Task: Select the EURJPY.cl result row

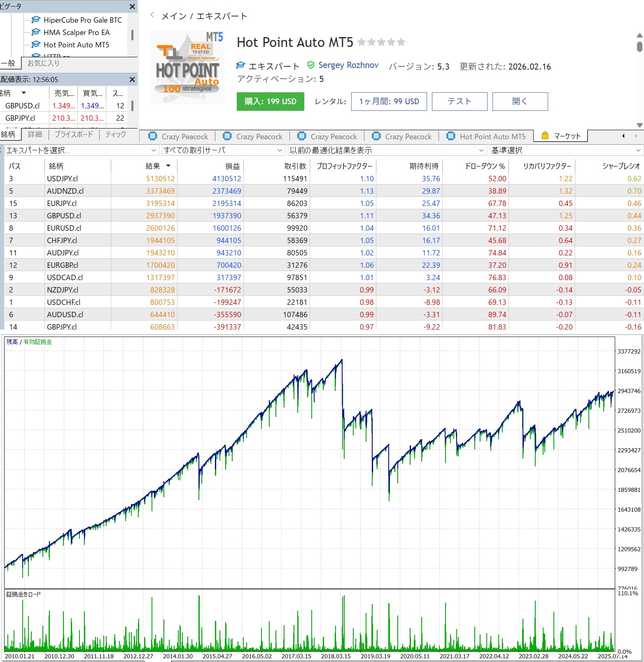Action: pyautogui.click(x=324, y=203)
